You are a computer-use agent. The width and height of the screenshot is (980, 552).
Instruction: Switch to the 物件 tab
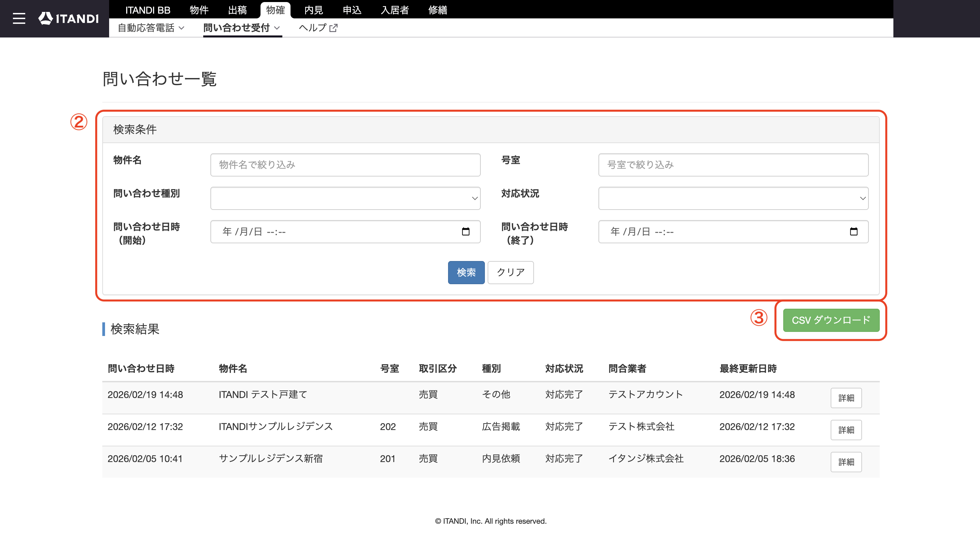pos(199,10)
